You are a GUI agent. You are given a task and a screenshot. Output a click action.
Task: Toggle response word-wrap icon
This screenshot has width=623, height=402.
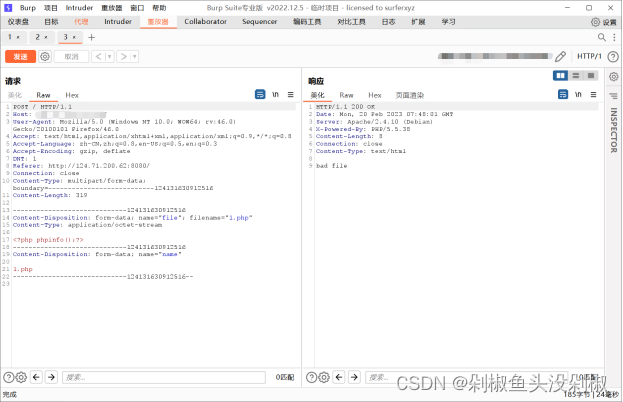563,95
